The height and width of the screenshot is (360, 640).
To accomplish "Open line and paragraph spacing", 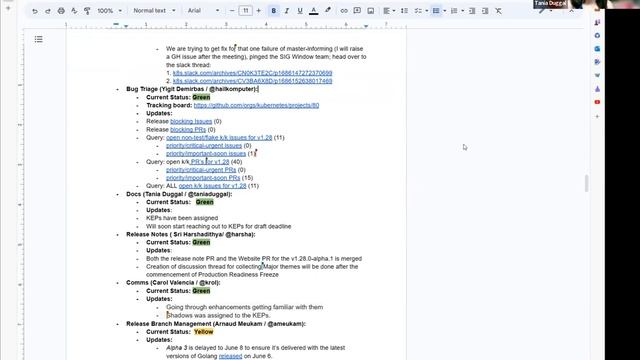I will coord(404,11).
